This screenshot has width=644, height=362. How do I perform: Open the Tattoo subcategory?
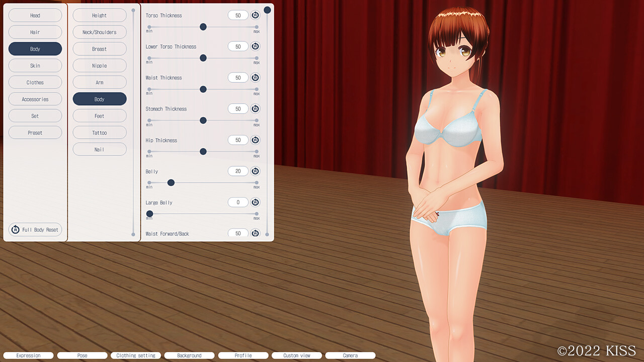click(100, 133)
